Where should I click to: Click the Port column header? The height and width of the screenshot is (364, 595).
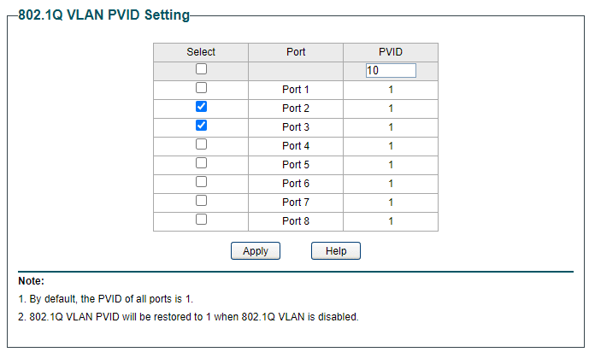[296, 52]
